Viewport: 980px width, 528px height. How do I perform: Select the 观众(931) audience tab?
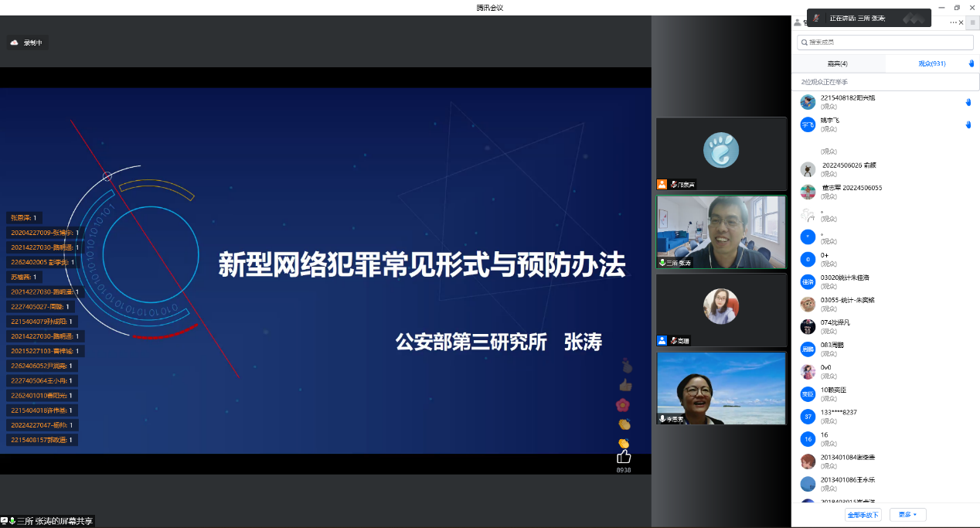[931, 63]
